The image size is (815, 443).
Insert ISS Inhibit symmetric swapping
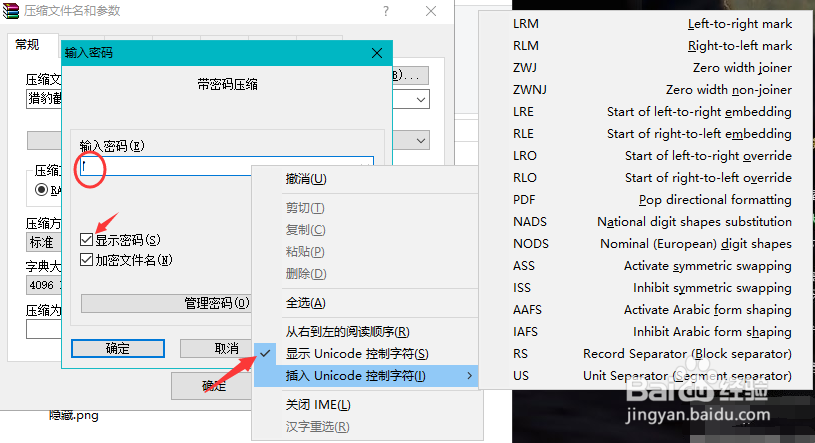coord(647,288)
